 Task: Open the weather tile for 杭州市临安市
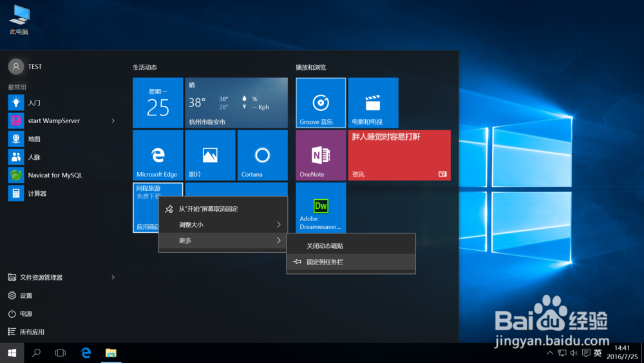click(x=236, y=103)
